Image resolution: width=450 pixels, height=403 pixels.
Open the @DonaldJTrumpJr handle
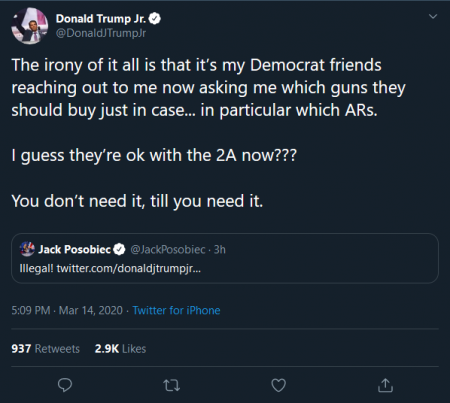pyautogui.click(x=101, y=33)
